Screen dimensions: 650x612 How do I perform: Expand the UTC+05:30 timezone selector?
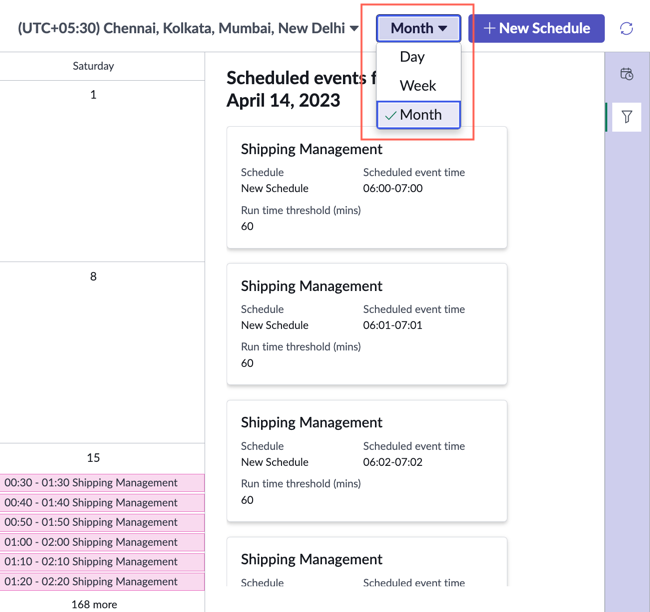click(188, 28)
